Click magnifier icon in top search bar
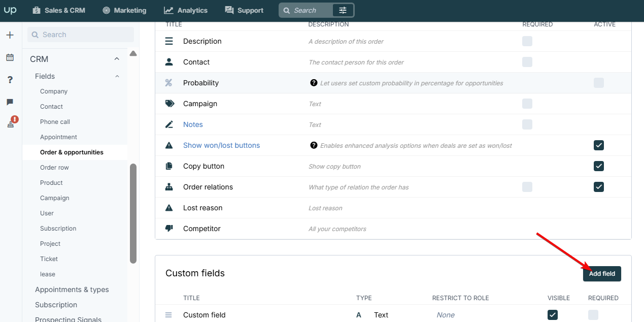 click(287, 10)
